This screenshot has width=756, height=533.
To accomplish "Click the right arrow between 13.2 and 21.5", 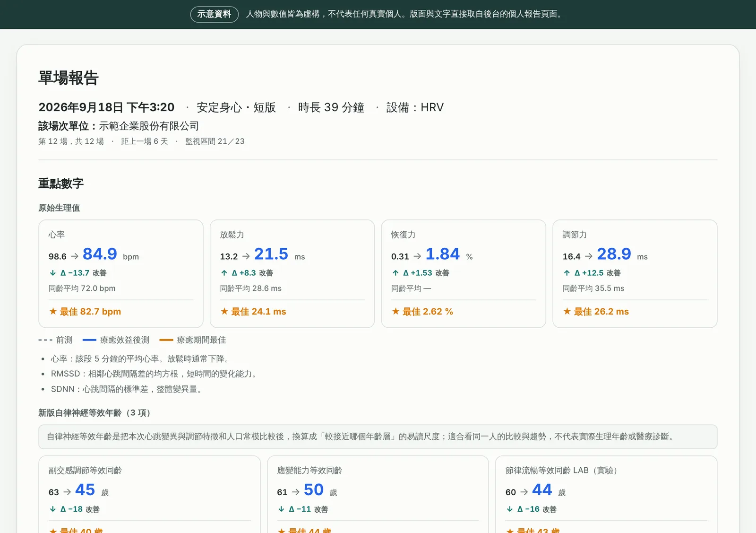I will pyautogui.click(x=246, y=256).
